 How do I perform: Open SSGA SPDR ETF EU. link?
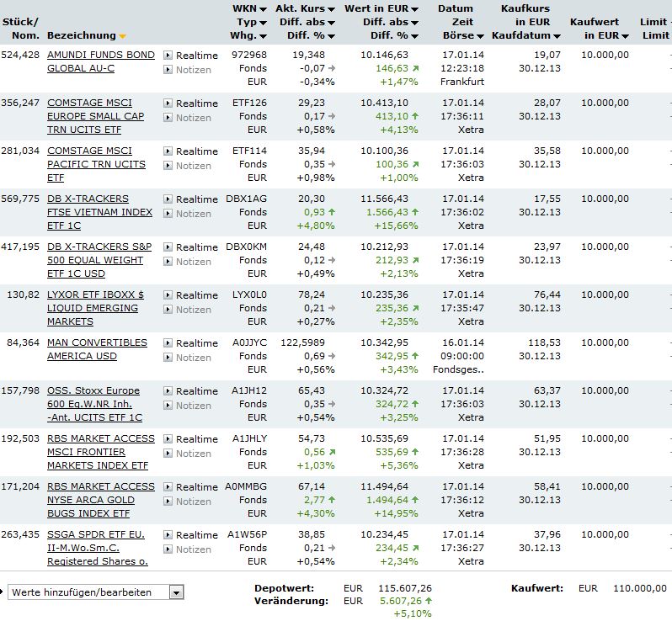click(98, 548)
